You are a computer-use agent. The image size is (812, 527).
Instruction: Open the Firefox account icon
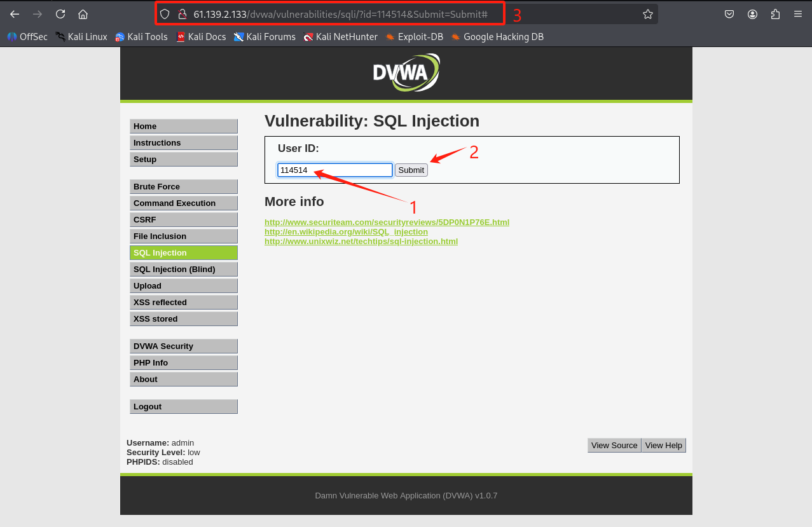coord(753,14)
